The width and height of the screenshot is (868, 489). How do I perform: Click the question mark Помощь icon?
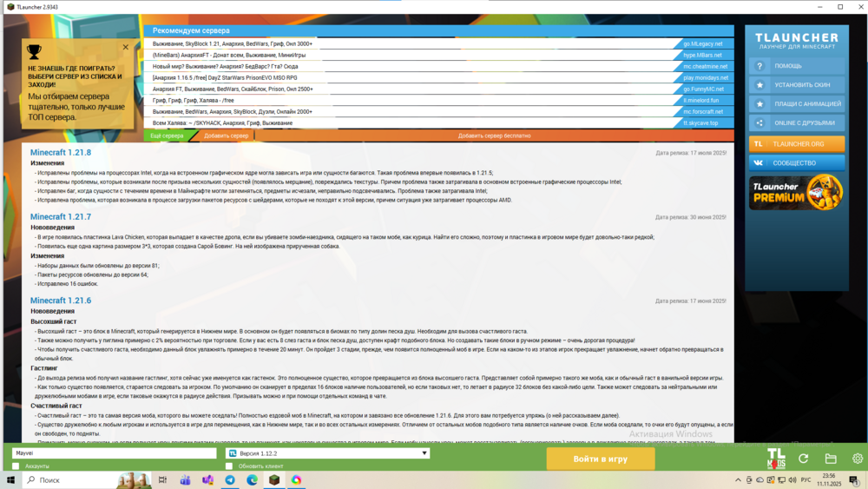(760, 66)
